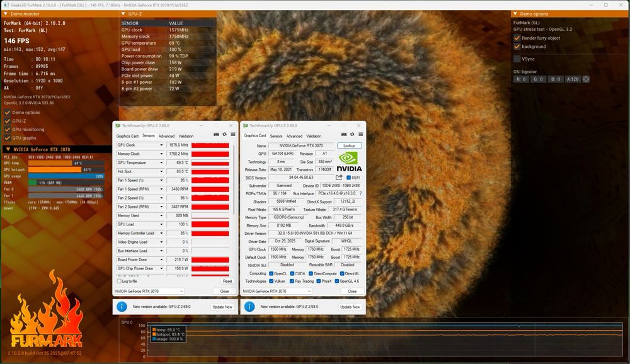
Task: Click the GPU-Z app icon in Sensors window title bar
Action: tap(118, 126)
